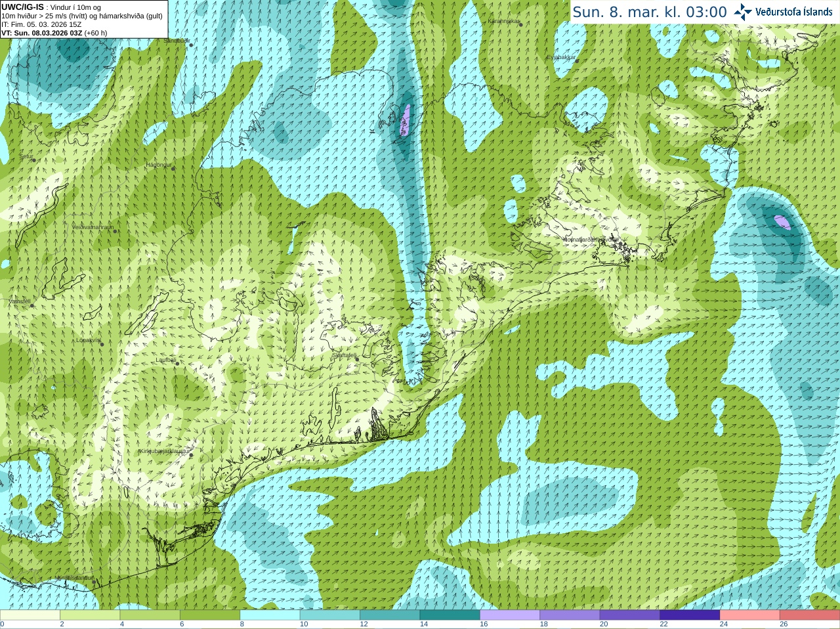Click the Laufbali station label
Image resolution: width=840 pixels, height=629 pixels.
166,360
